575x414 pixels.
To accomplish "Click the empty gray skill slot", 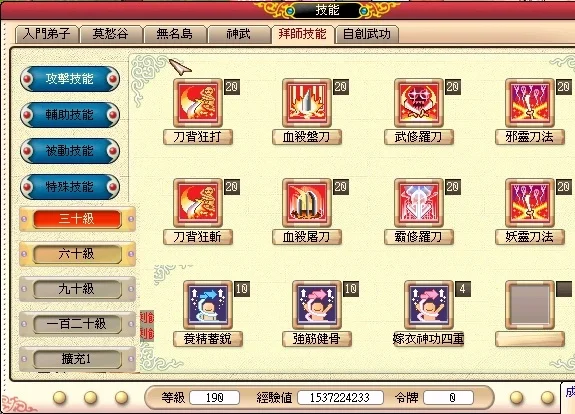I will 530,305.
